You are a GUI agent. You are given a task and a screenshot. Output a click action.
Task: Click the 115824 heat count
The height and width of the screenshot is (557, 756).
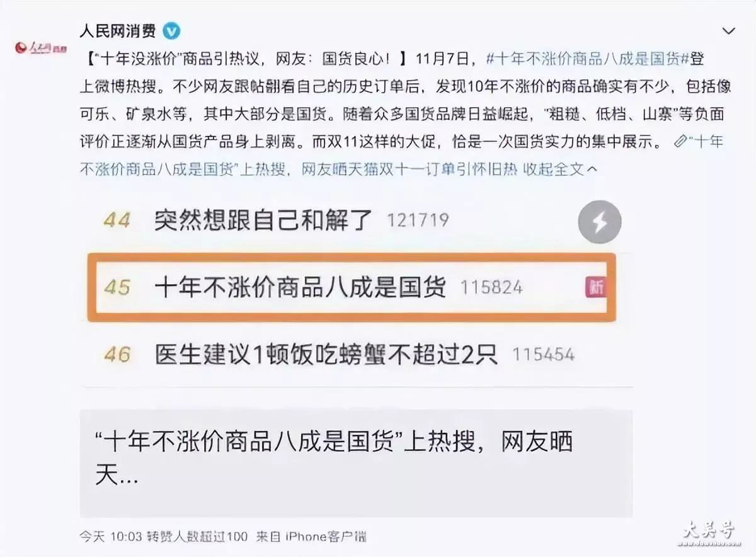[x=491, y=288]
